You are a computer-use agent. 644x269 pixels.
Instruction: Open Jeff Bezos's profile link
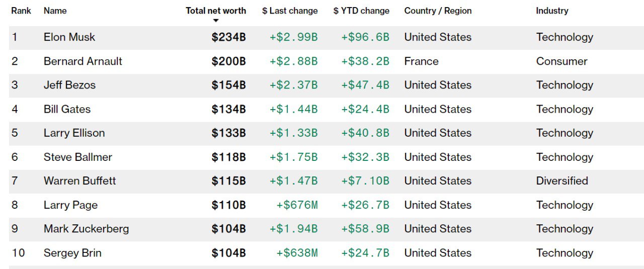tap(69, 85)
